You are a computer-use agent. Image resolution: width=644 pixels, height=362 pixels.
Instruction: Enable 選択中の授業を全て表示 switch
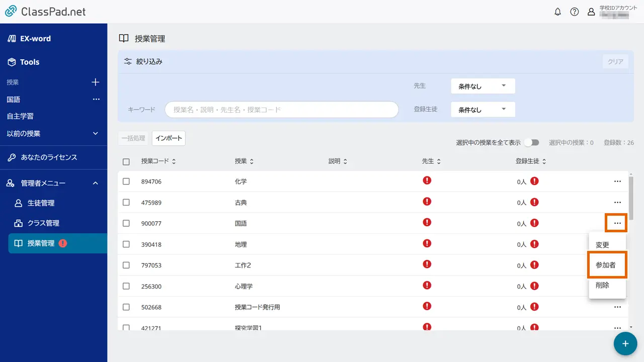[x=531, y=142]
